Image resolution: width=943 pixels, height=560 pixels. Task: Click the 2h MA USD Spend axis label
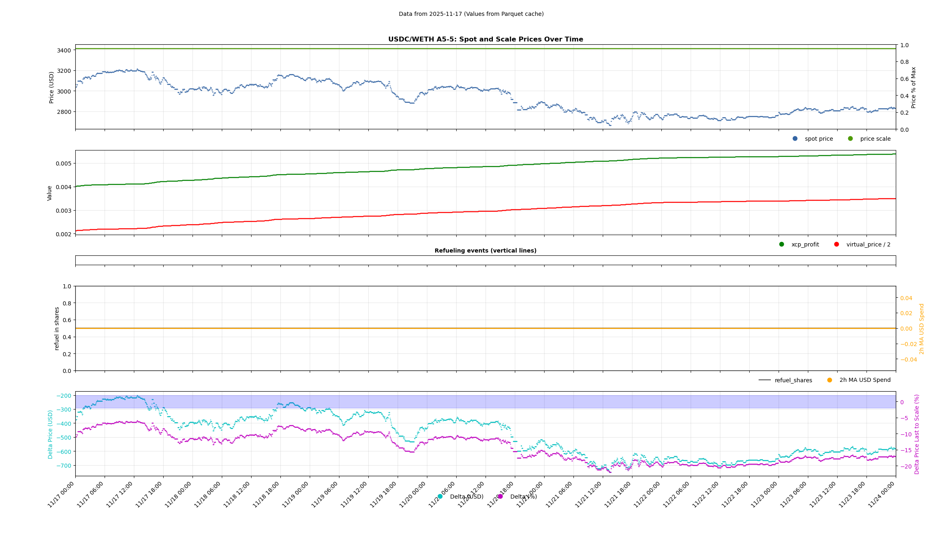[922, 329]
